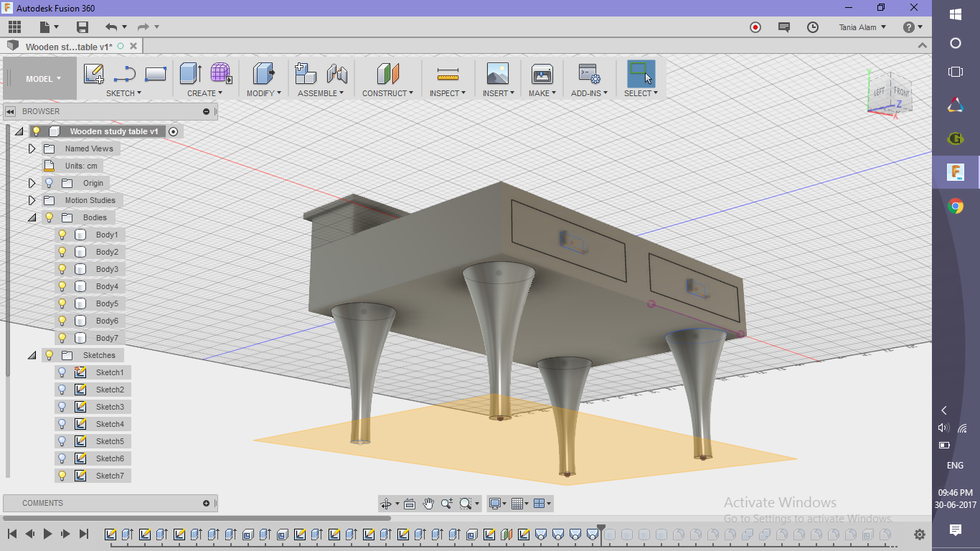The image size is (980, 551).
Task: Select Units: cm in browser
Action: tap(81, 166)
